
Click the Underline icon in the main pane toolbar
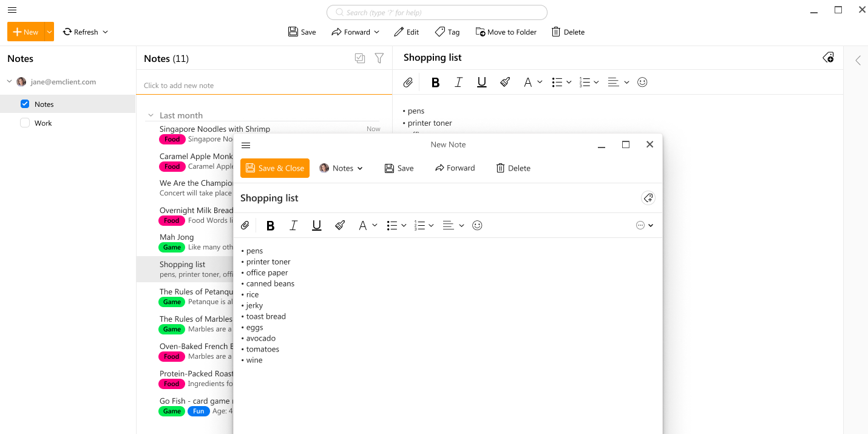click(482, 83)
